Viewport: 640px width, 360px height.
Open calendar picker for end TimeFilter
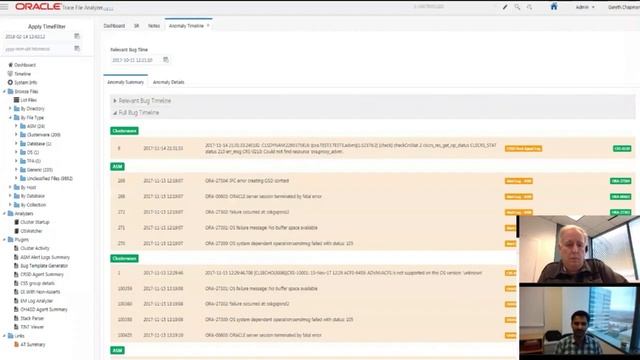pyautogui.click(x=77, y=48)
